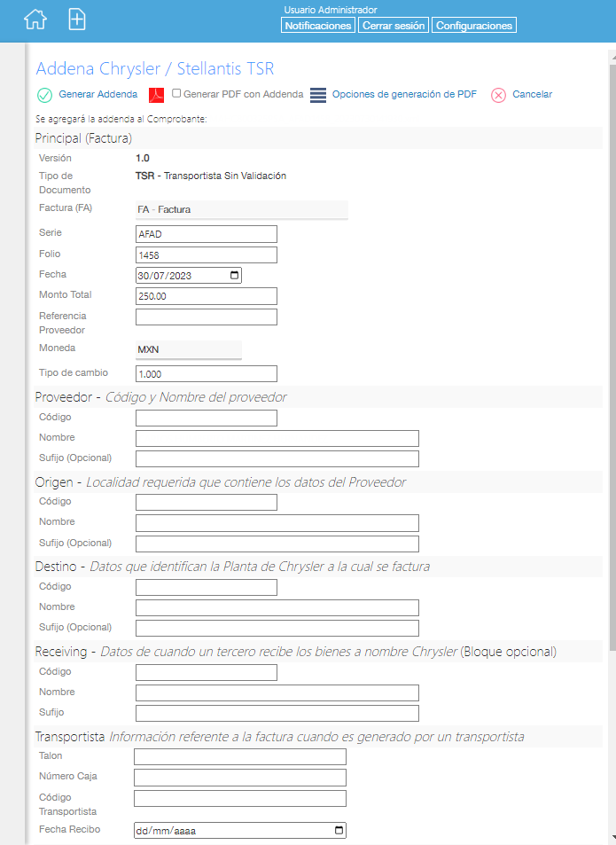
Task: Click the Fecha Recibo date field
Action: tap(240, 831)
